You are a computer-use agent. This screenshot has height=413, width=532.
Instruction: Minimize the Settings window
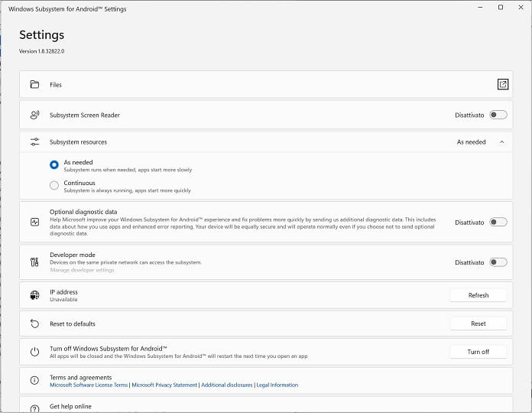[480, 7]
